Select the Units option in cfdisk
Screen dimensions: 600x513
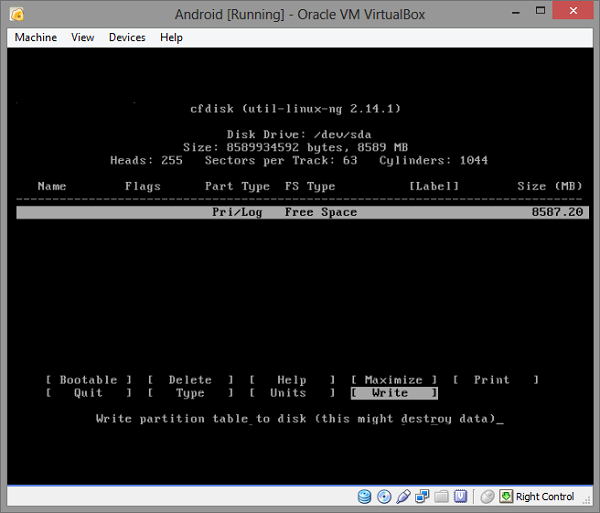click(x=292, y=393)
